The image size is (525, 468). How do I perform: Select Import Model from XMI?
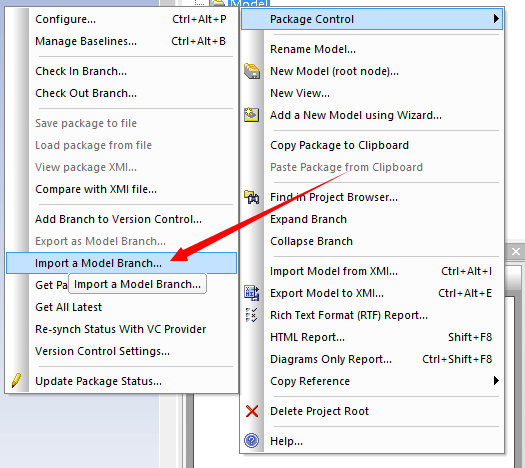pyautogui.click(x=334, y=271)
